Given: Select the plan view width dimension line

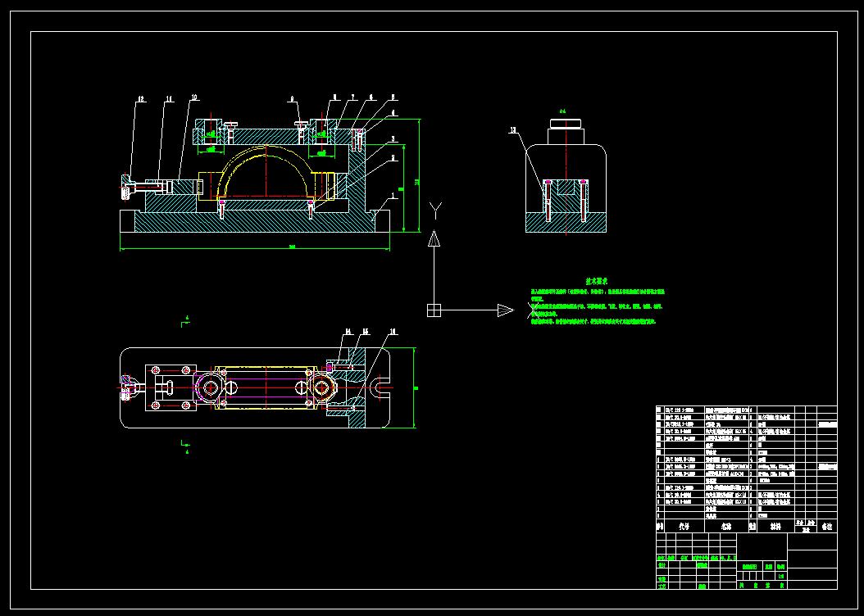Looking at the screenshot, I should tap(415, 387).
